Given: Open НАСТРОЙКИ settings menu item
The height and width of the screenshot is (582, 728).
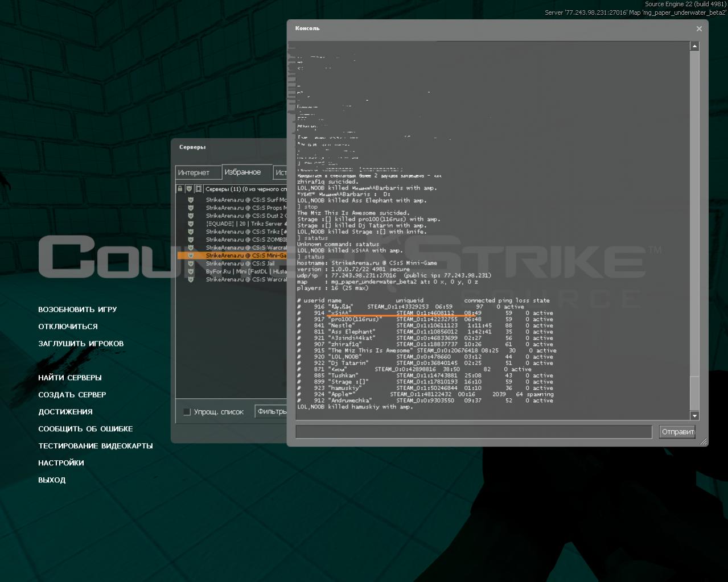Looking at the screenshot, I should click(x=61, y=463).
